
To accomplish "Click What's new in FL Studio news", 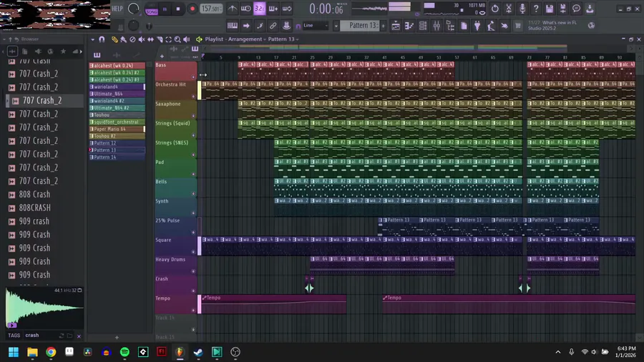I will pos(552,26).
